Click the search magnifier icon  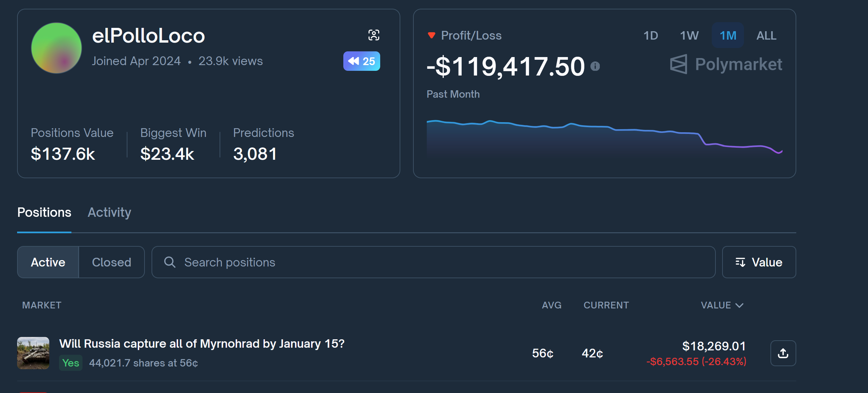(x=170, y=262)
